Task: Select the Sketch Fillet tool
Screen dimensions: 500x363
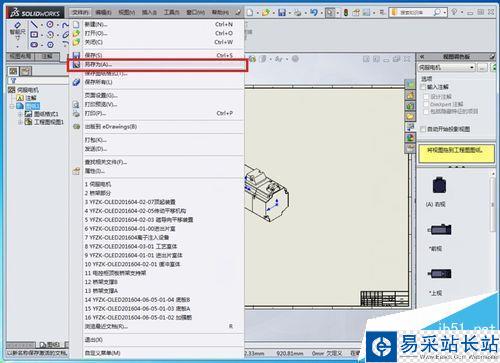Action: [66, 44]
